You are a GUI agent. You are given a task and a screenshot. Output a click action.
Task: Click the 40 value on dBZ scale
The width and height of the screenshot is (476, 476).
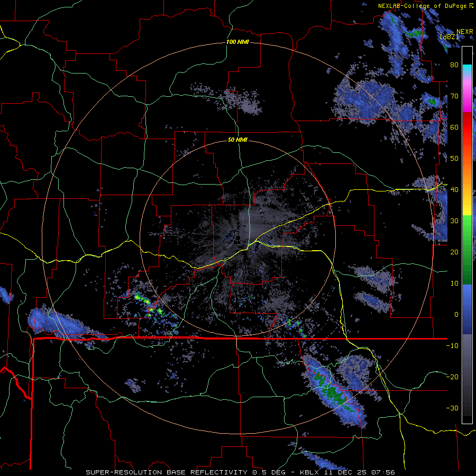(x=454, y=190)
